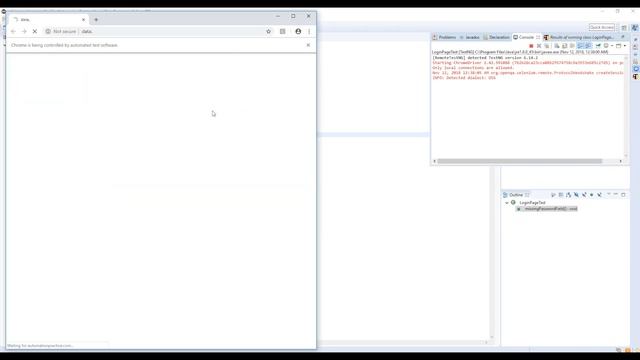The height and width of the screenshot is (360, 640).
Task: Switch to the Javadoc tab in Eclipse
Action: pos(470,37)
